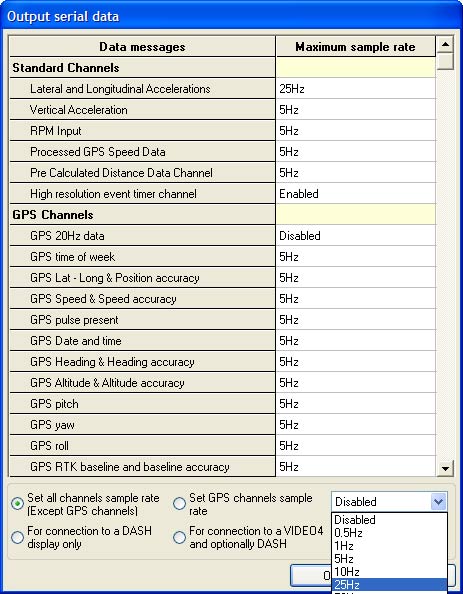
Task: Click the Disabled cell for GPS 20Hz data
Action: (x=355, y=236)
